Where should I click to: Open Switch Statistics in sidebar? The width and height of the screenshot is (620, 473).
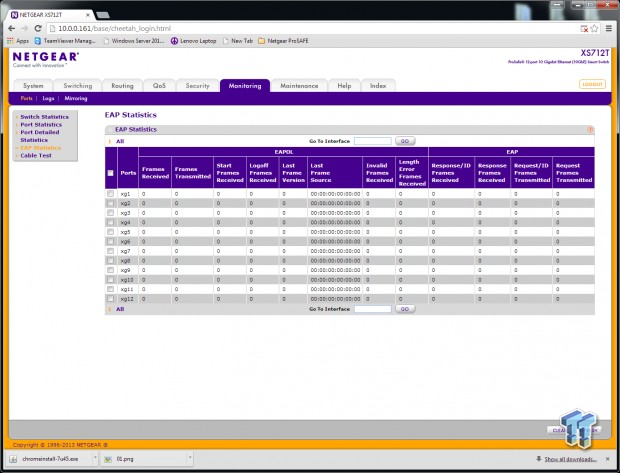[x=44, y=117]
